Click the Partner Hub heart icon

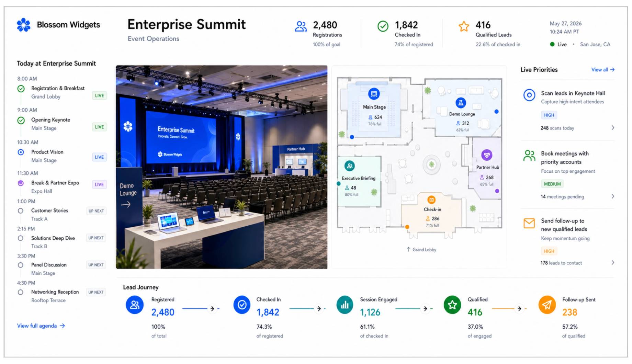point(487,155)
